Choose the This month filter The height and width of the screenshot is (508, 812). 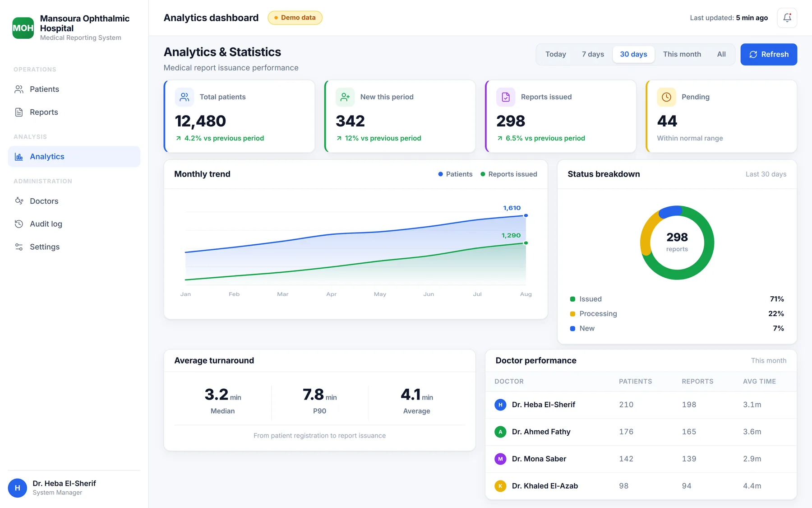click(682, 54)
